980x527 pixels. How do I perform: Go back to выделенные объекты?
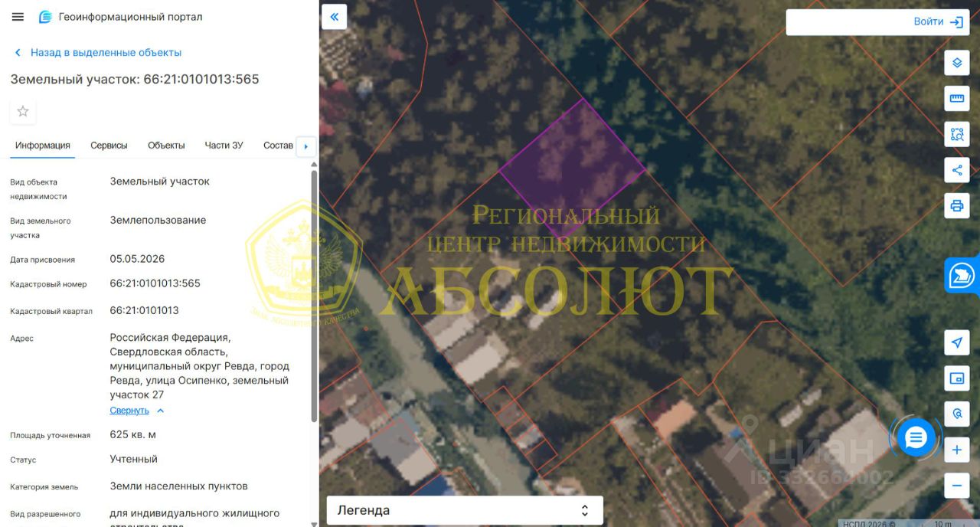pyautogui.click(x=98, y=53)
